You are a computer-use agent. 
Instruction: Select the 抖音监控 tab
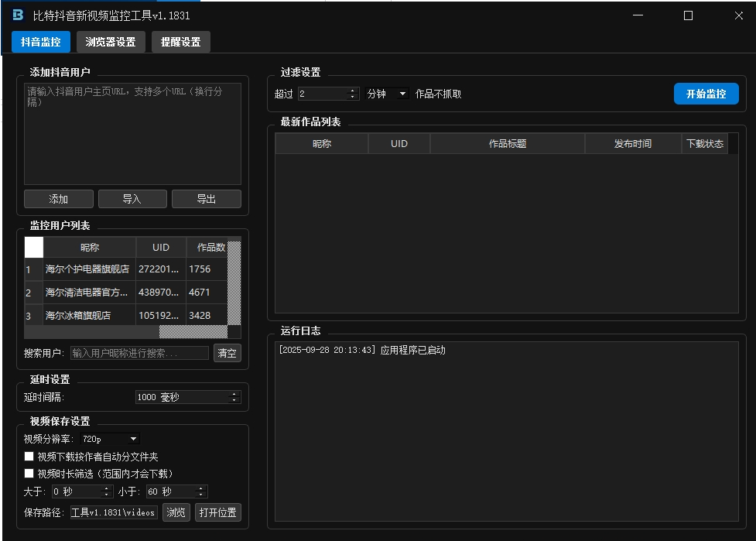tap(40, 42)
